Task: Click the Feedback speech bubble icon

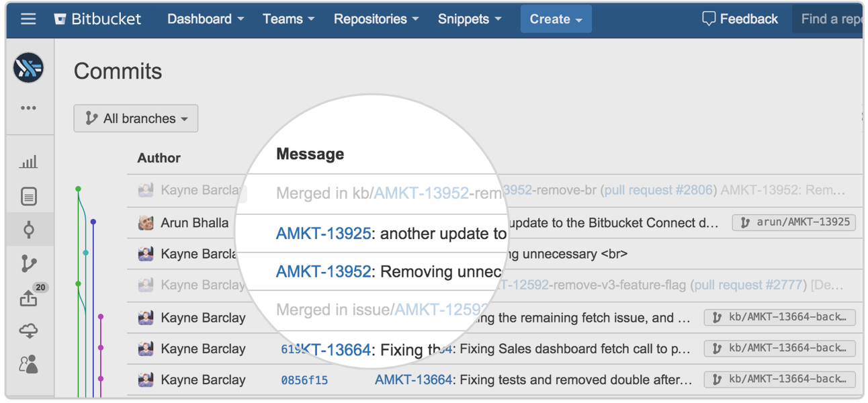Action: pyautogui.click(x=709, y=19)
